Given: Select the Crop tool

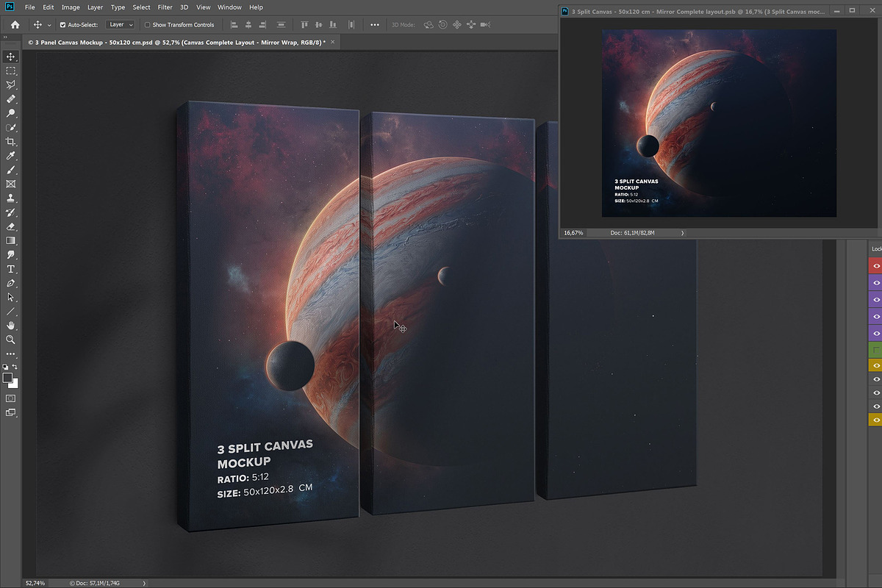Looking at the screenshot, I should tap(10, 142).
